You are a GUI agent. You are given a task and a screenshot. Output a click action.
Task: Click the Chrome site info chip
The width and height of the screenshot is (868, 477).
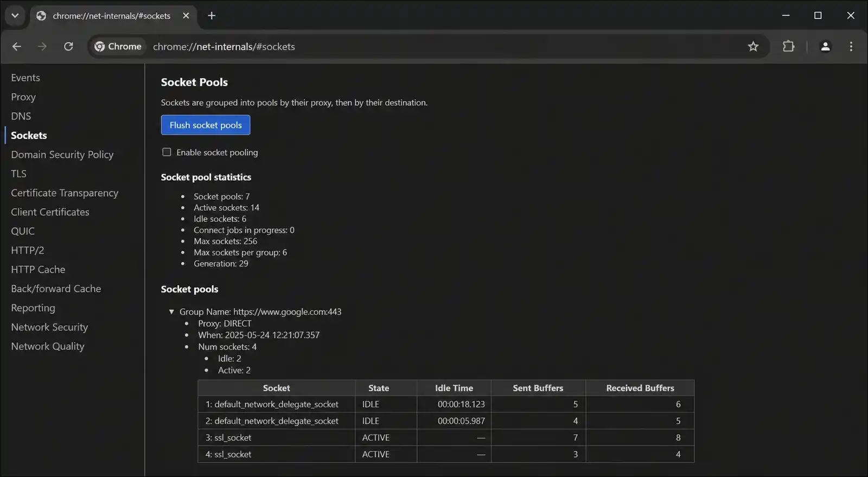(x=118, y=47)
